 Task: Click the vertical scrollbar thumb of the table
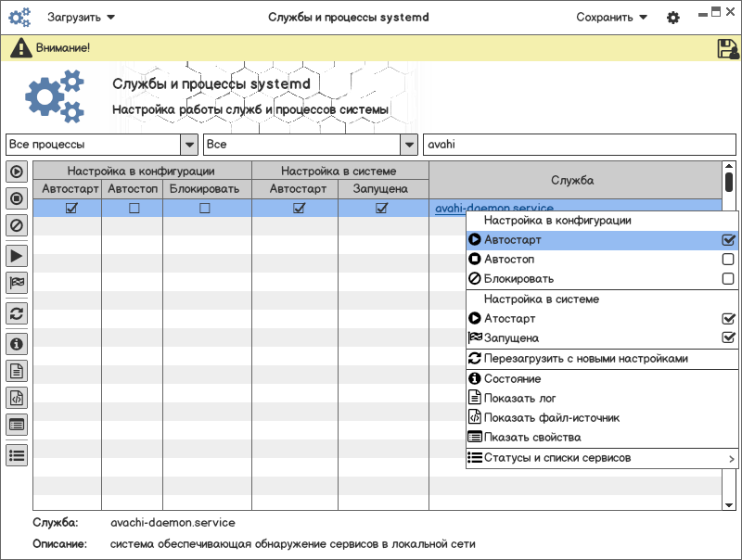click(x=728, y=181)
